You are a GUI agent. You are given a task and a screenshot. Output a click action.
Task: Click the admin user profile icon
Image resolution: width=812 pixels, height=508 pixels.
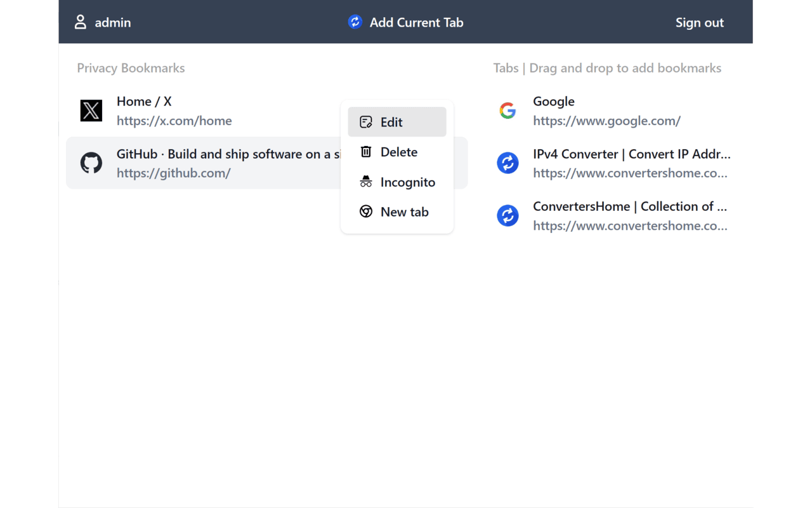tap(80, 22)
